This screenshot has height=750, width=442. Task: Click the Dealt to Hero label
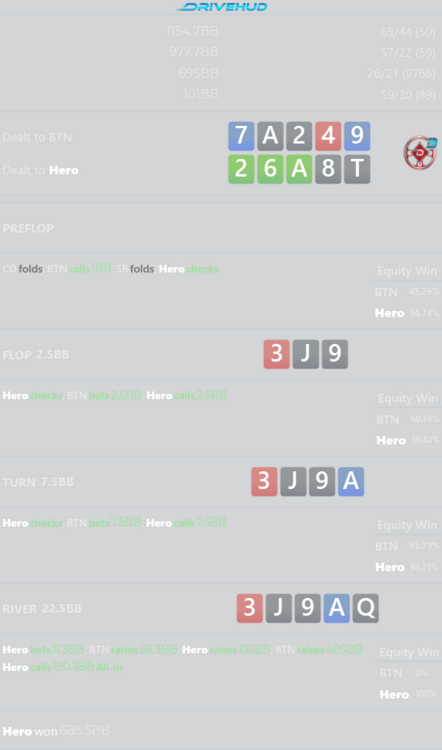tap(40, 170)
